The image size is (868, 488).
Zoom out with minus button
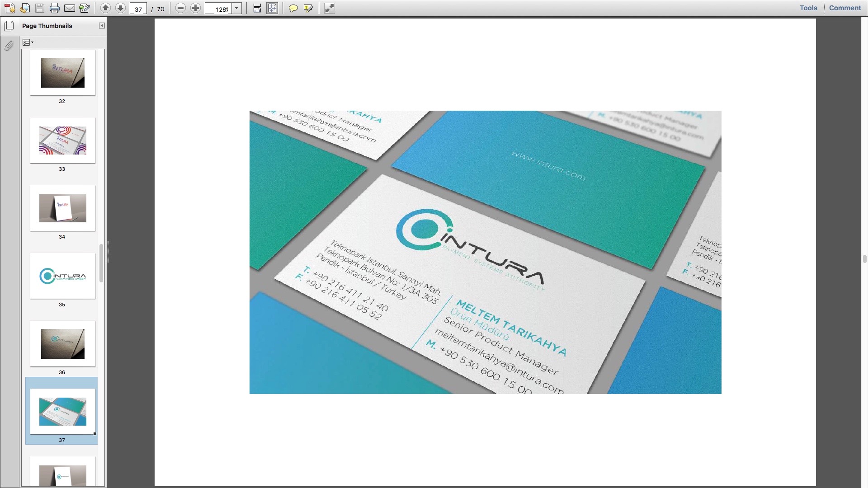[180, 8]
